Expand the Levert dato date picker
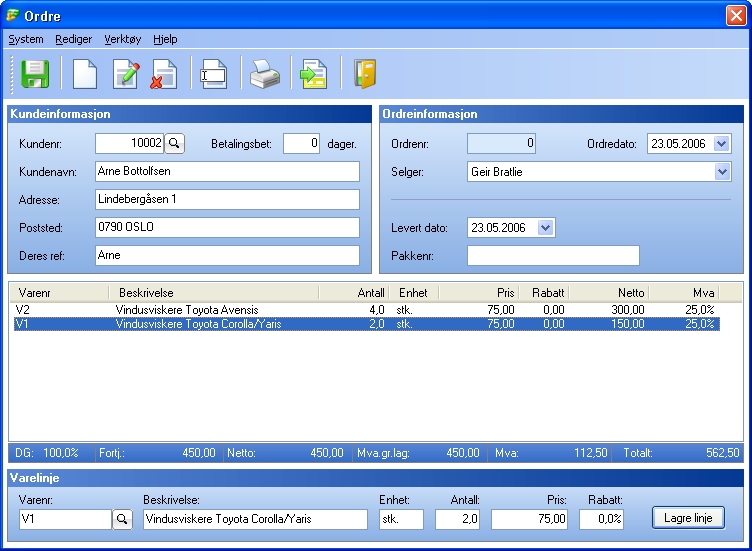The height and width of the screenshot is (551, 752). click(x=545, y=228)
